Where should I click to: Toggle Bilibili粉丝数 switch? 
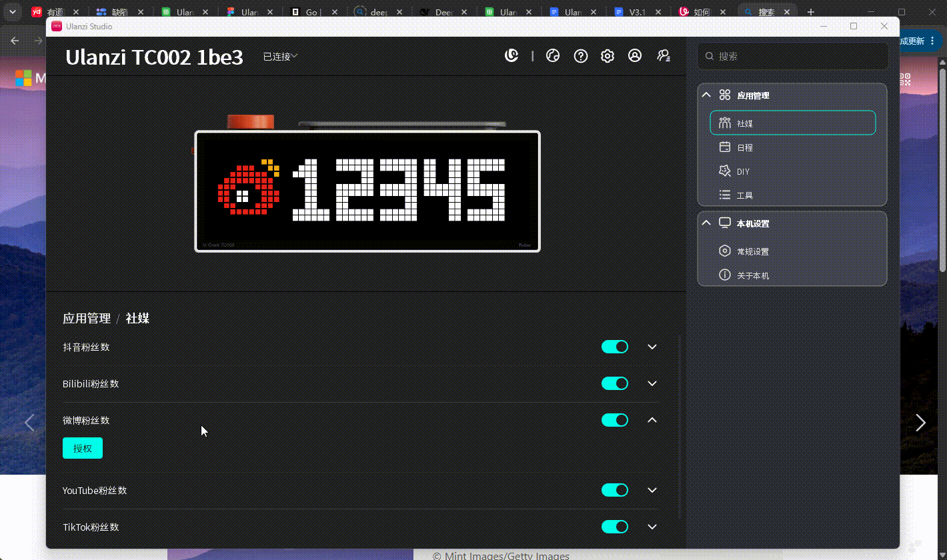615,383
